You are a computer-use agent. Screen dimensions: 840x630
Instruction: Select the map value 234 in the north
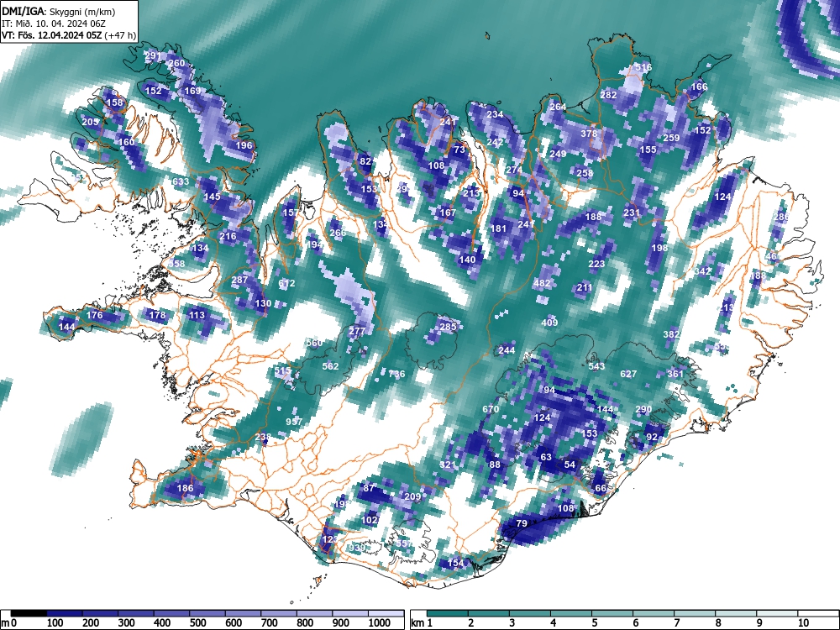click(495, 114)
